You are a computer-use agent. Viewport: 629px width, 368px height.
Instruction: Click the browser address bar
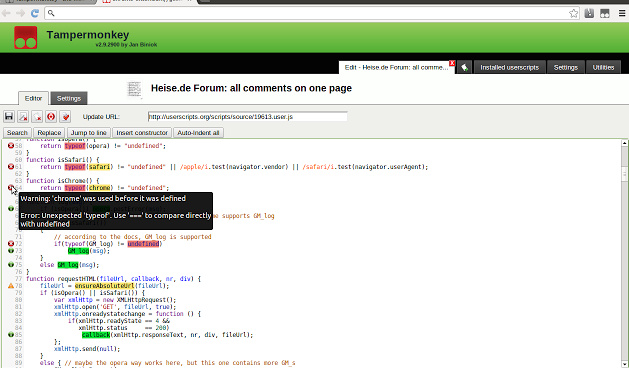[312, 13]
